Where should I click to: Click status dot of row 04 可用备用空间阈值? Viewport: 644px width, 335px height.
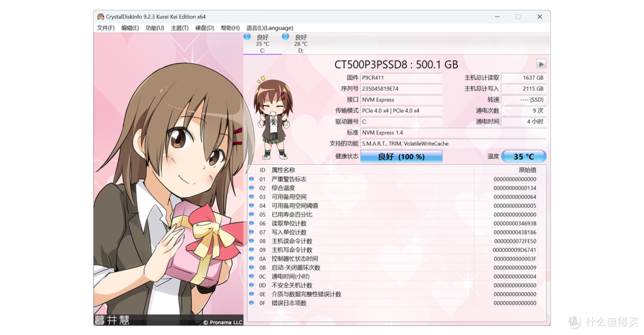(252, 205)
